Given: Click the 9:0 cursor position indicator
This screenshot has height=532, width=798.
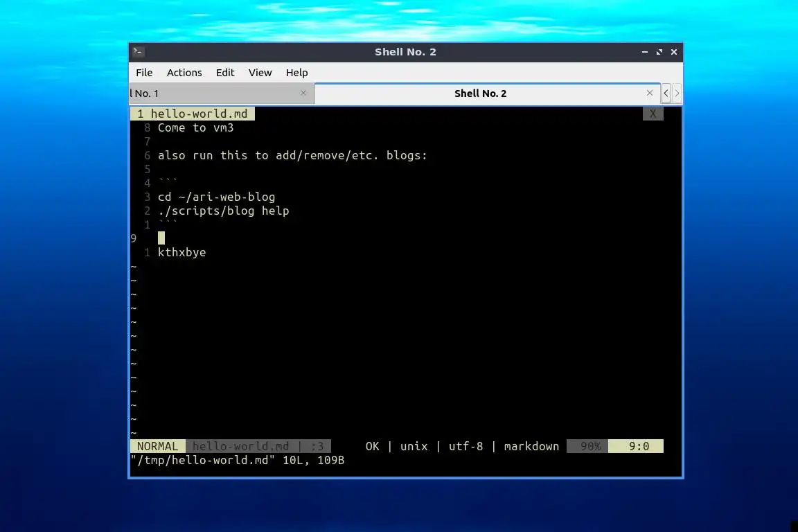Looking at the screenshot, I should 636,447.
